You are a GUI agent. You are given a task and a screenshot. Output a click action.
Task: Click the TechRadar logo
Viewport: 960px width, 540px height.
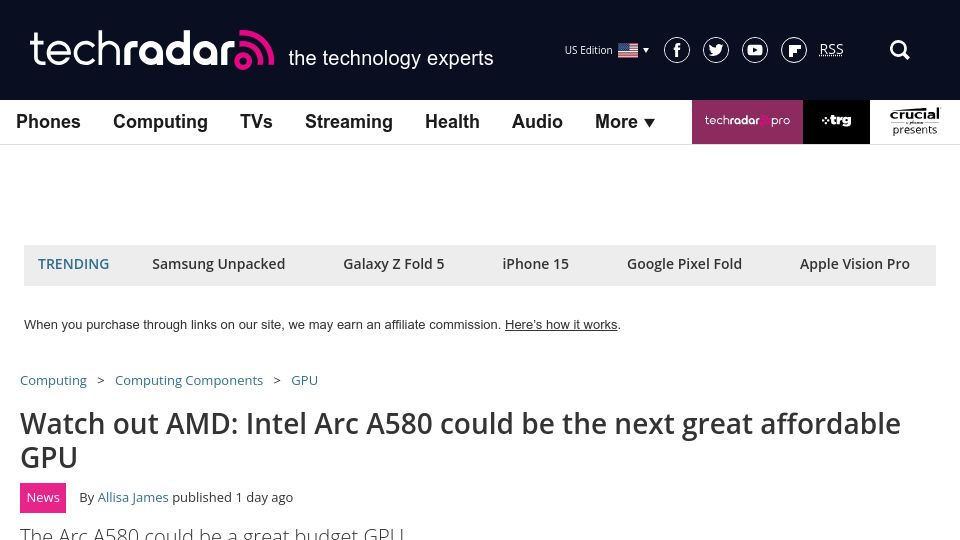click(152, 50)
